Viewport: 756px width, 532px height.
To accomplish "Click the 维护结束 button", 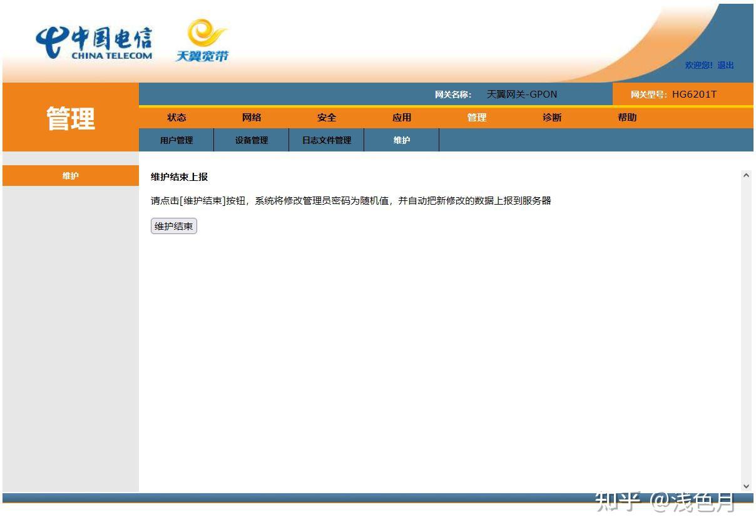I will click(174, 227).
